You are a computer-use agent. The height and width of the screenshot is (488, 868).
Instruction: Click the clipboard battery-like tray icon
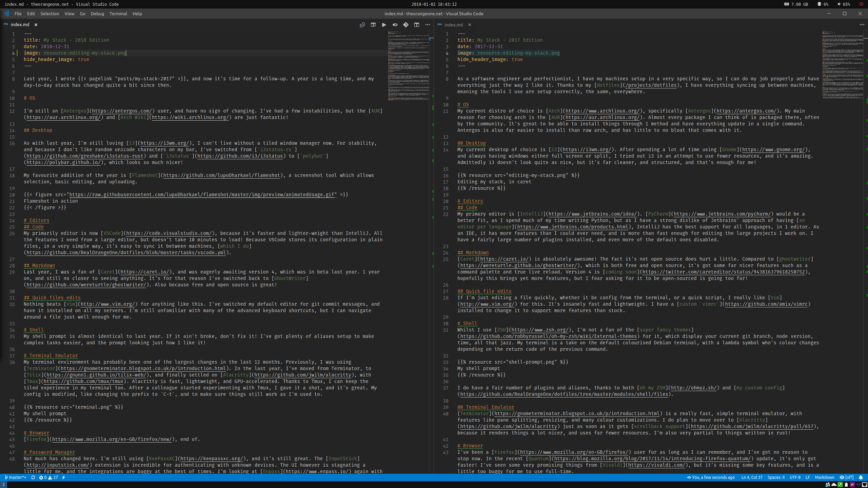point(846,485)
